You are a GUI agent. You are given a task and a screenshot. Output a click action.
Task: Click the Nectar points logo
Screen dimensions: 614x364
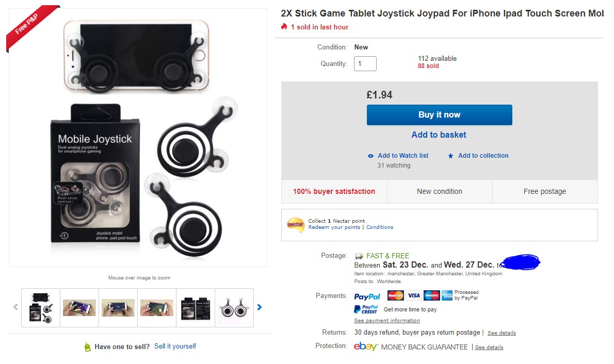[296, 225]
